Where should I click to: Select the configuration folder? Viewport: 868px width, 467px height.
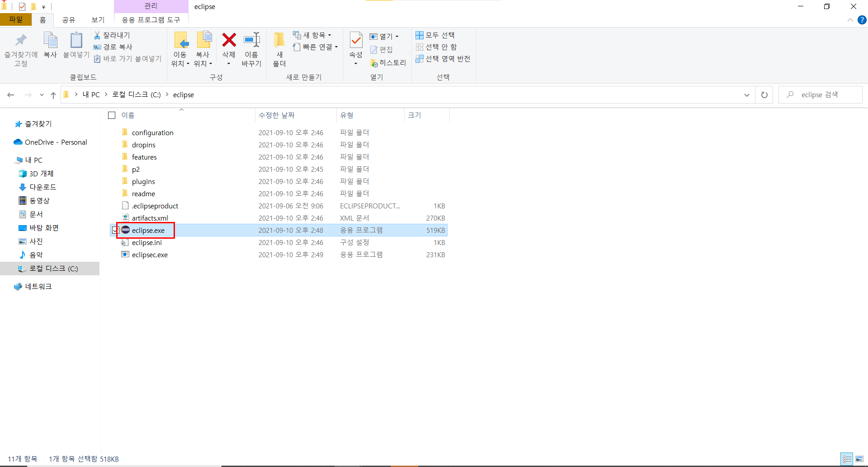pos(278,133)
